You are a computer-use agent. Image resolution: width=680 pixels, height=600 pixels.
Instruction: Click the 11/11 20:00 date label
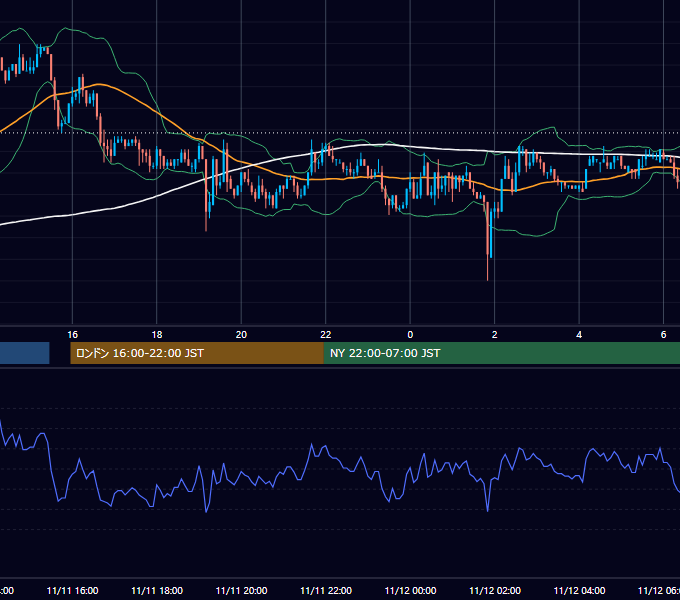coord(242,590)
